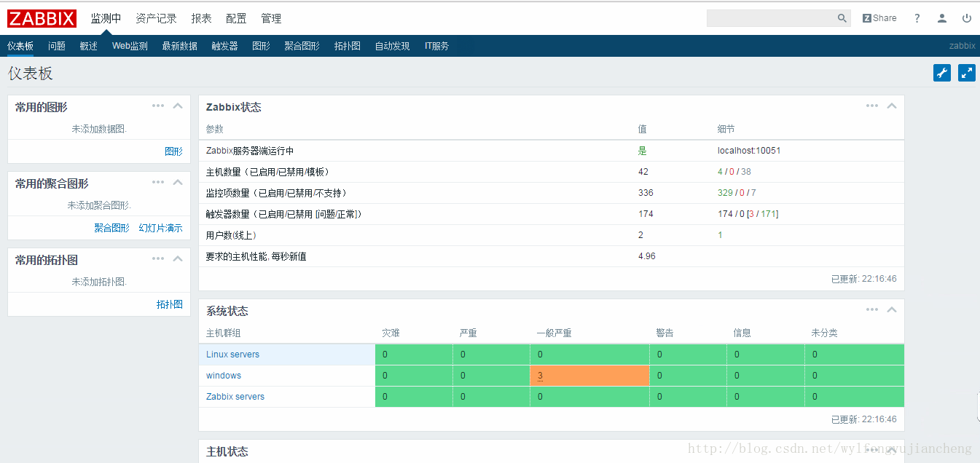Image resolution: width=980 pixels, height=463 pixels.
Task: Go to the 触发器 submenu tab
Action: click(x=224, y=46)
